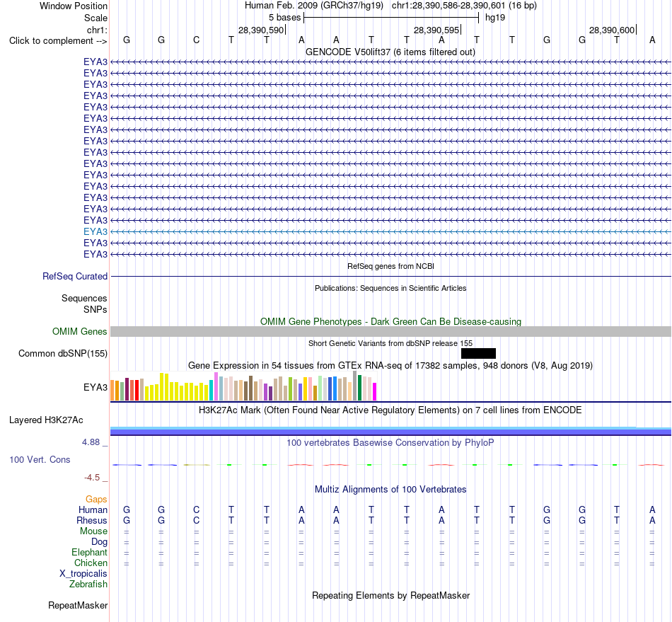Viewport: 672px width, 622px height.
Task: Click the EYA3 label beside the GTEx bar chart
Action: (95, 387)
